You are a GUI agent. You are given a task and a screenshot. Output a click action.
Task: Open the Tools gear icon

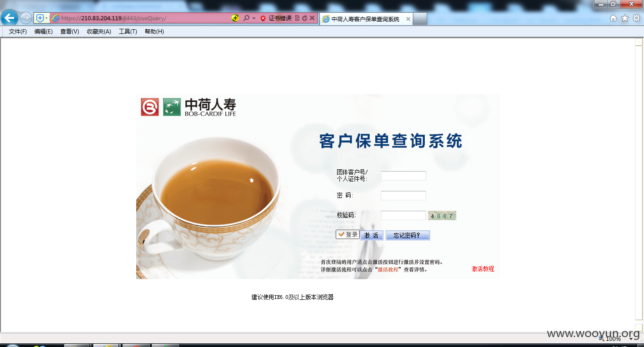[636, 18]
